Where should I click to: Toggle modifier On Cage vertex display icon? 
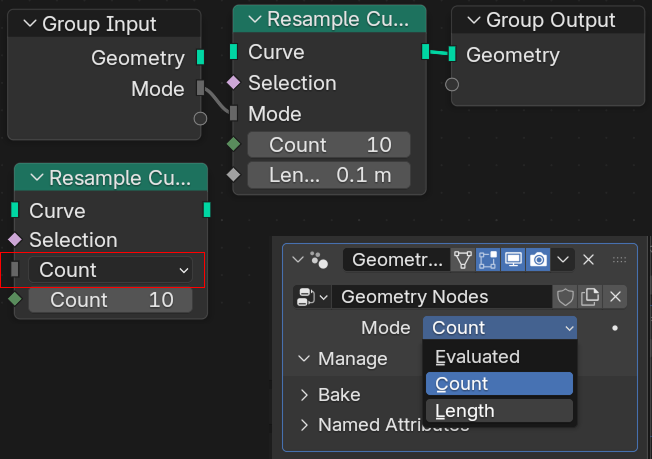[463, 260]
